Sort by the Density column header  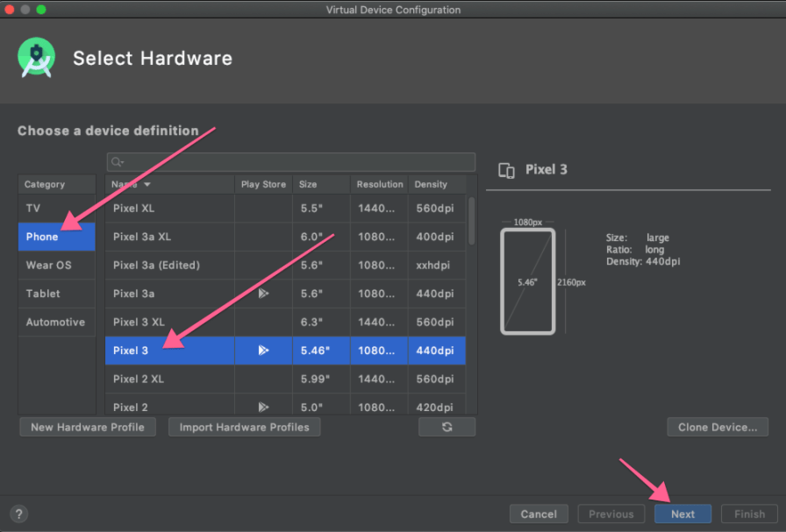click(431, 184)
